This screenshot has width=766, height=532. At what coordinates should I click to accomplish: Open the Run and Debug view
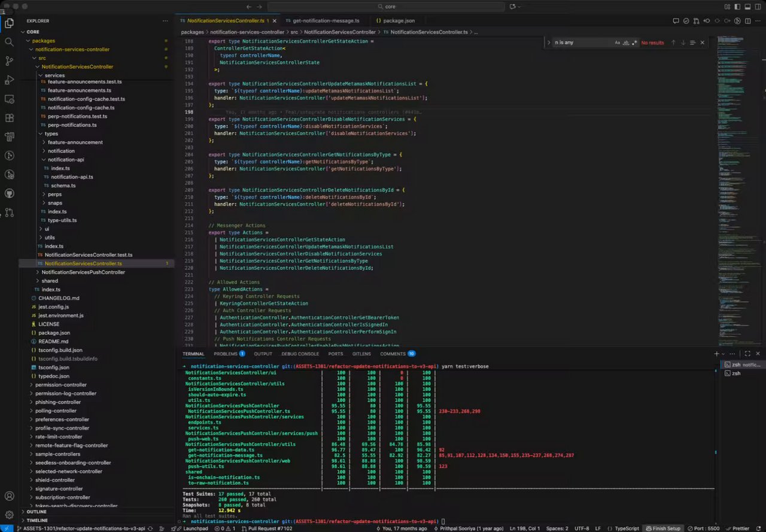(x=9, y=80)
